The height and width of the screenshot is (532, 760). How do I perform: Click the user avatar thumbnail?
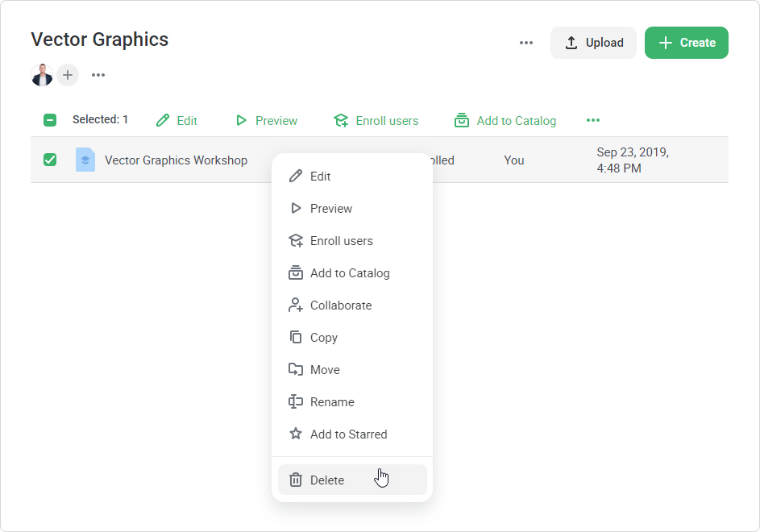(42, 75)
